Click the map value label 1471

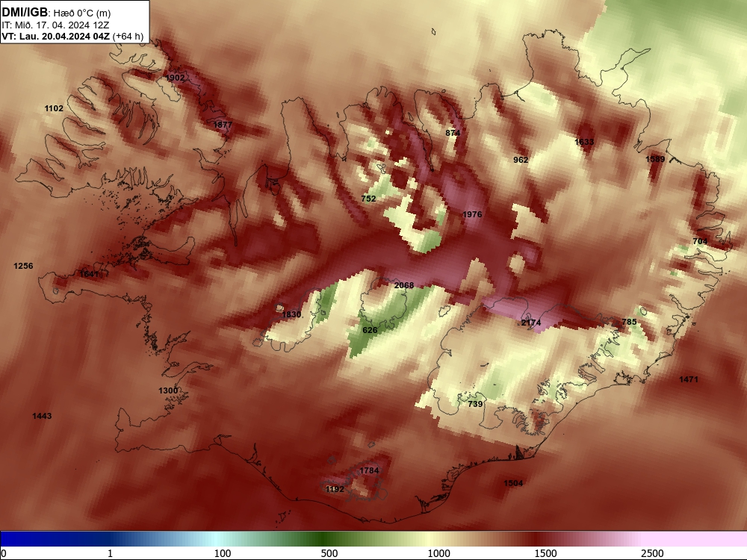click(689, 379)
